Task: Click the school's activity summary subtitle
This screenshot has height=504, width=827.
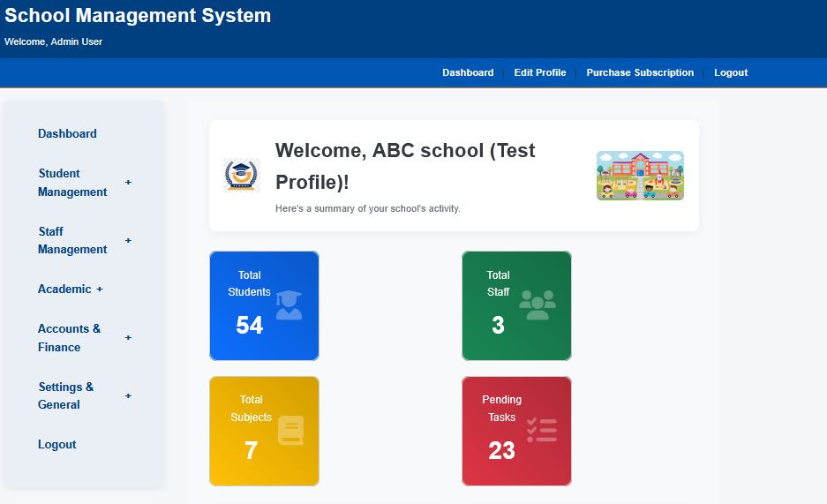Action: point(368,209)
